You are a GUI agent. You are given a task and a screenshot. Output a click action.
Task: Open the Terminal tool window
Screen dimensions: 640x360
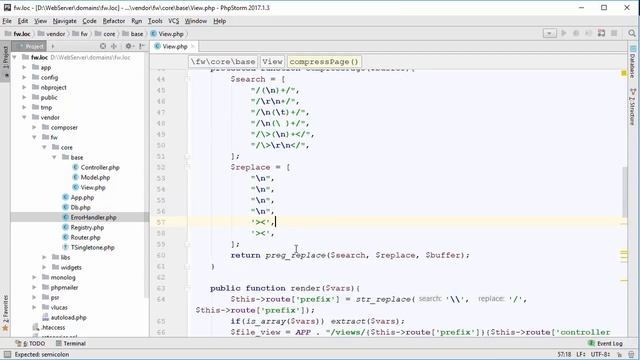(71, 343)
